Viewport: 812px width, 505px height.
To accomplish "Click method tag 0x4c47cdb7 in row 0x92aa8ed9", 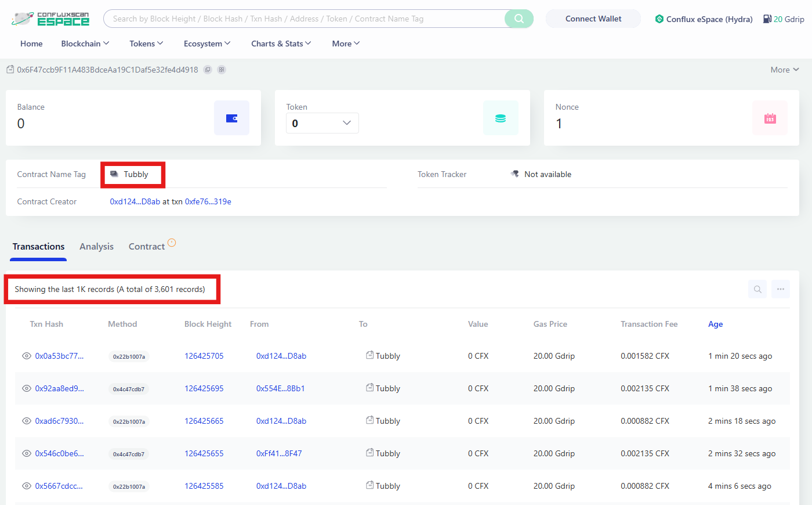I will [129, 389].
